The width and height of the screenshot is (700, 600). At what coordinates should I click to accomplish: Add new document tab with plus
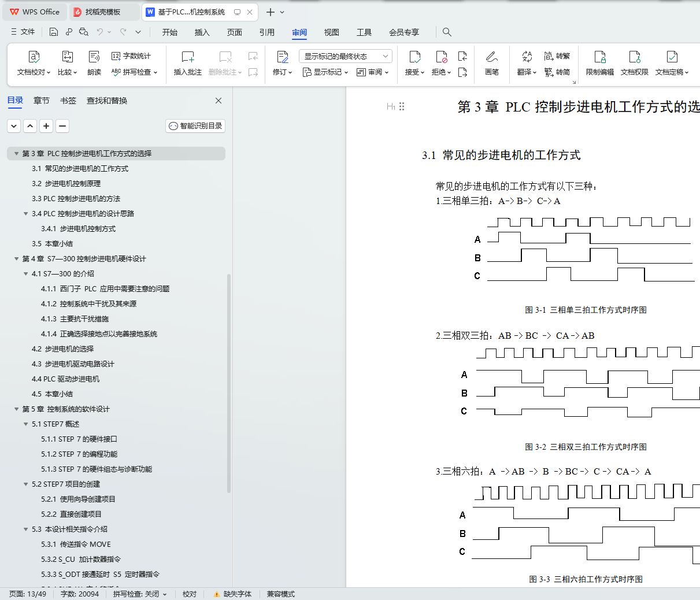point(270,12)
